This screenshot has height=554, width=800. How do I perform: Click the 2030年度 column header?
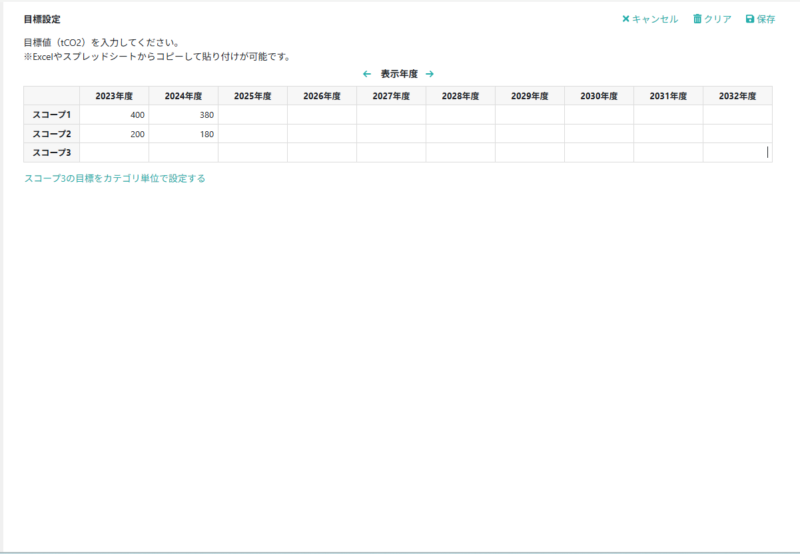(x=599, y=96)
